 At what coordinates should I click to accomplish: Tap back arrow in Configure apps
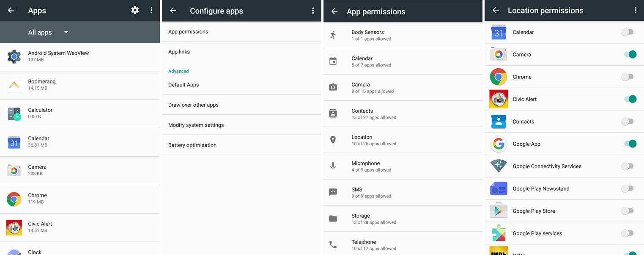(x=173, y=11)
